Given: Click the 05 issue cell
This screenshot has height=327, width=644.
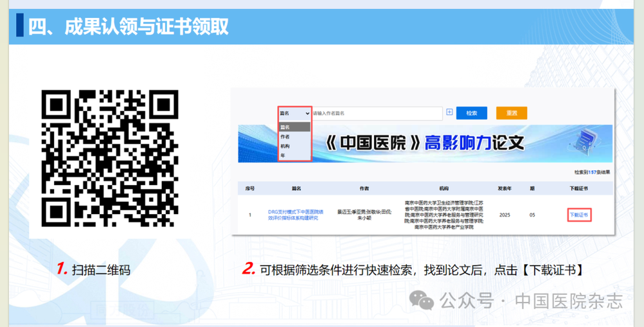Looking at the screenshot, I should click(x=532, y=215).
